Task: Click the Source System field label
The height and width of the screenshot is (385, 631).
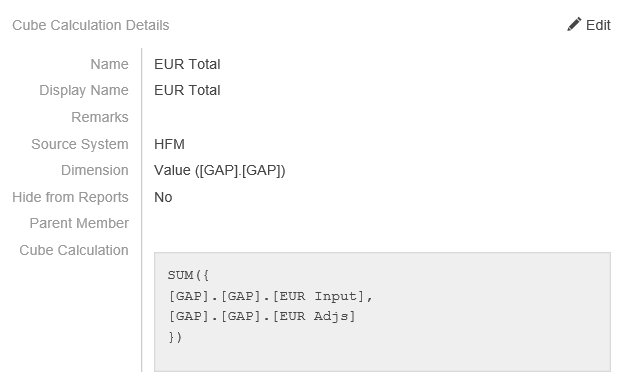Action: coord(80,144)
